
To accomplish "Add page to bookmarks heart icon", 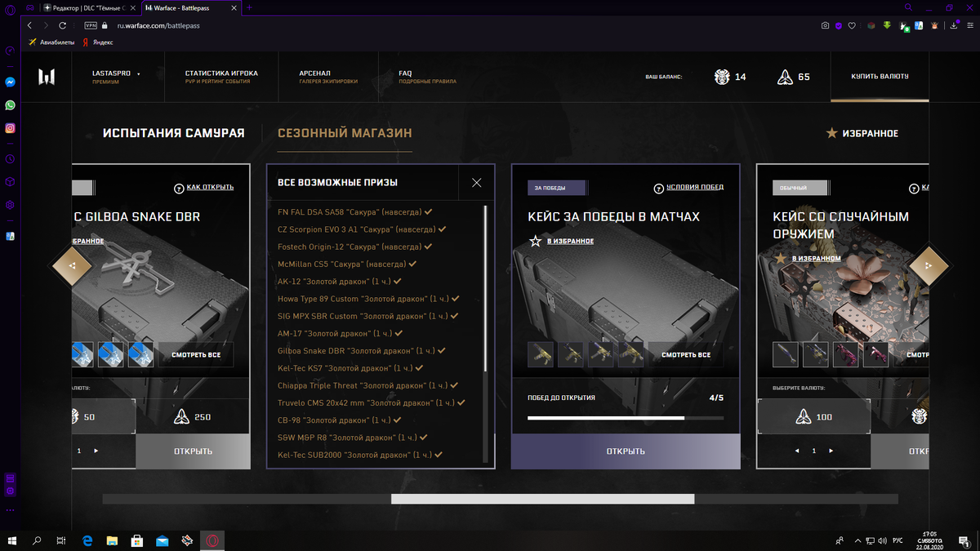I will click(x=852, y=25).
